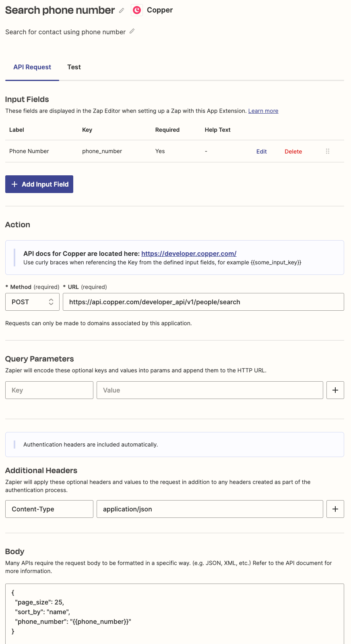Viewport: 351px width, 644px height.
Task: Click the Required column header
Action: [167, 130]
